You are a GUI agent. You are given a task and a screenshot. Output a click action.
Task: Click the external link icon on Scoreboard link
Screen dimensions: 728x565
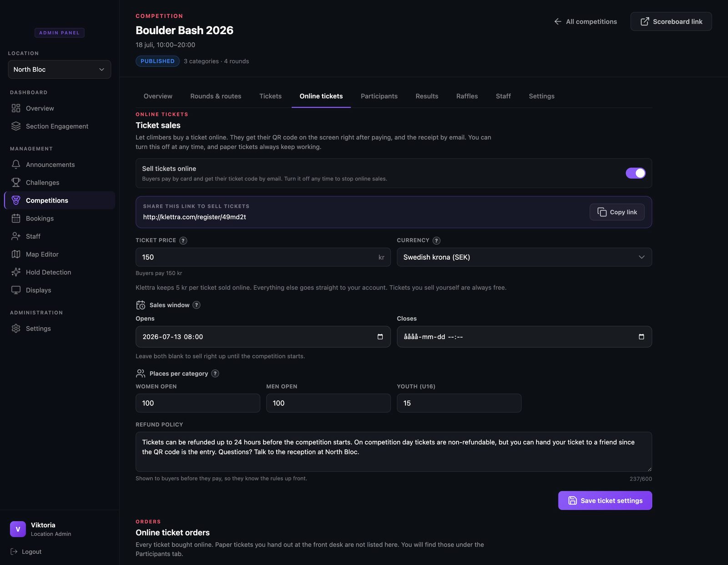(645, 21)
